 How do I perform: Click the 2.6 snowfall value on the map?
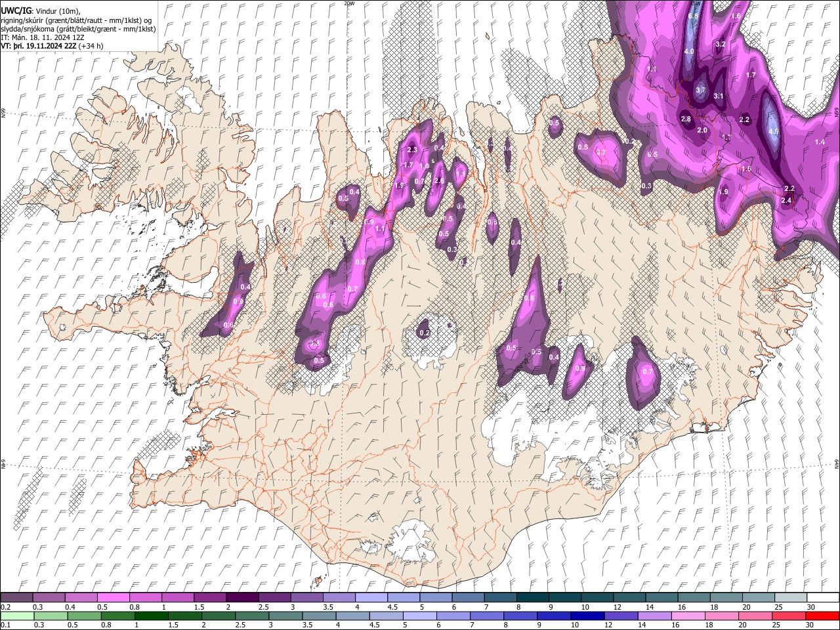click(439, 181)
